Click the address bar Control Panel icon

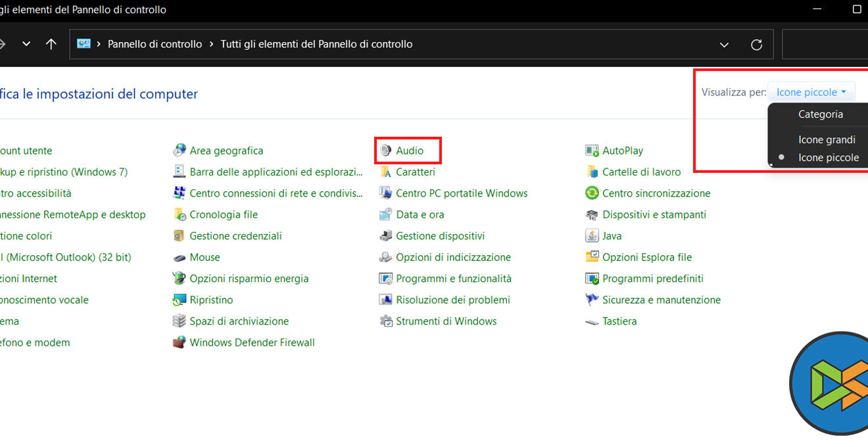84,44
